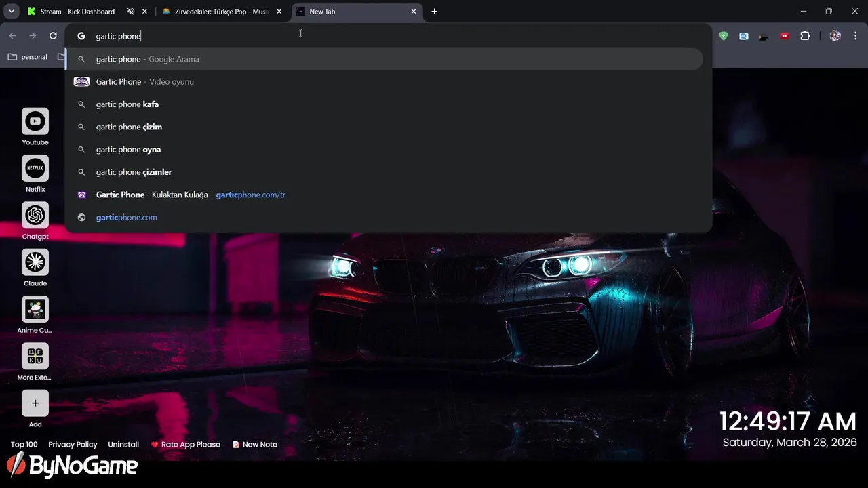Click the 12:49:17 AM clock display
The width and height of the screenshot is (868, 488).
tap(788, 422)
